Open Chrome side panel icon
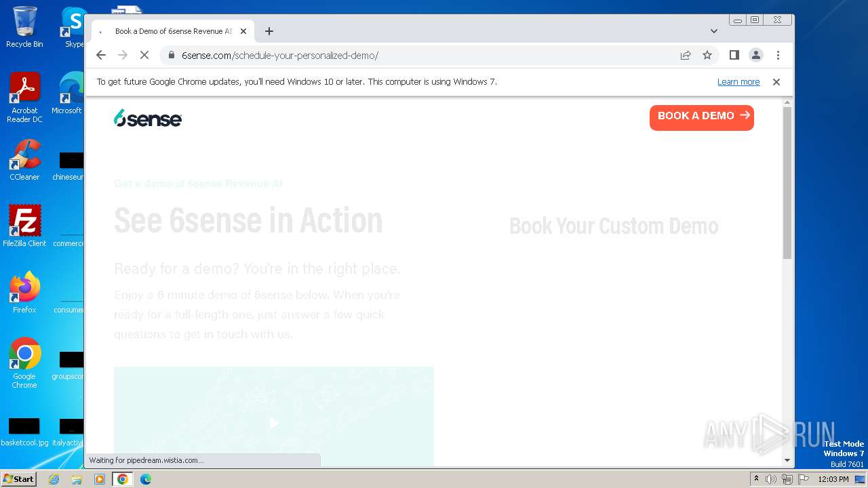The width and height of the screenshot is (868, 488). pyautogui.click(x=734, y=55)
